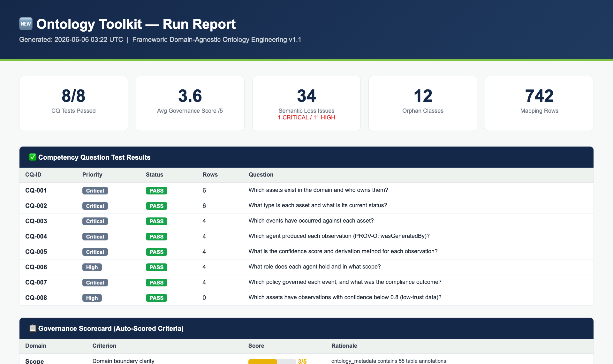Click the Governance Scorecard section header

point(306,328)
